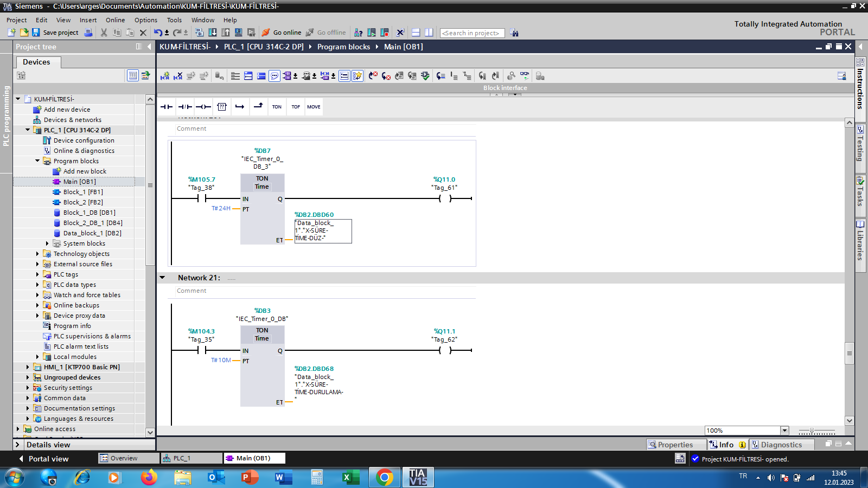
Task: Open accessible devices dialog
Action: coord(359,33)
